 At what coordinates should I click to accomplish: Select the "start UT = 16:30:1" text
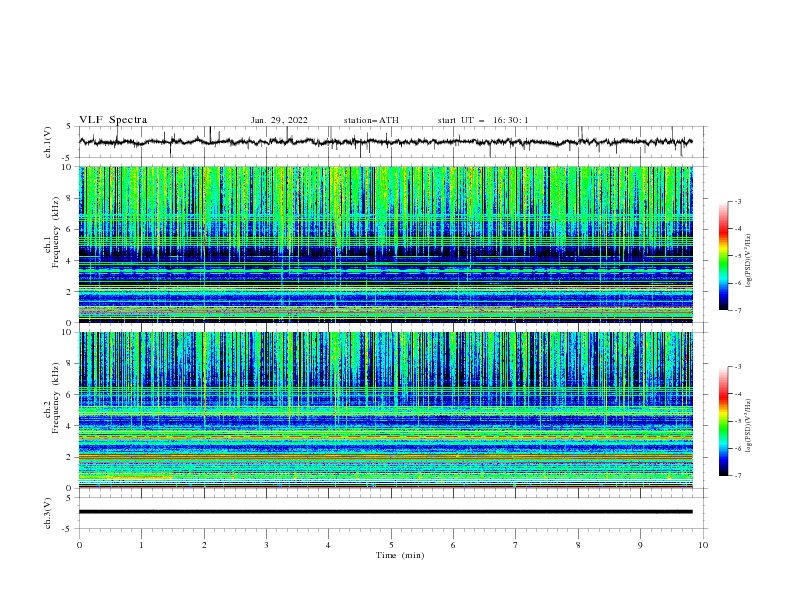click(483, 120)
